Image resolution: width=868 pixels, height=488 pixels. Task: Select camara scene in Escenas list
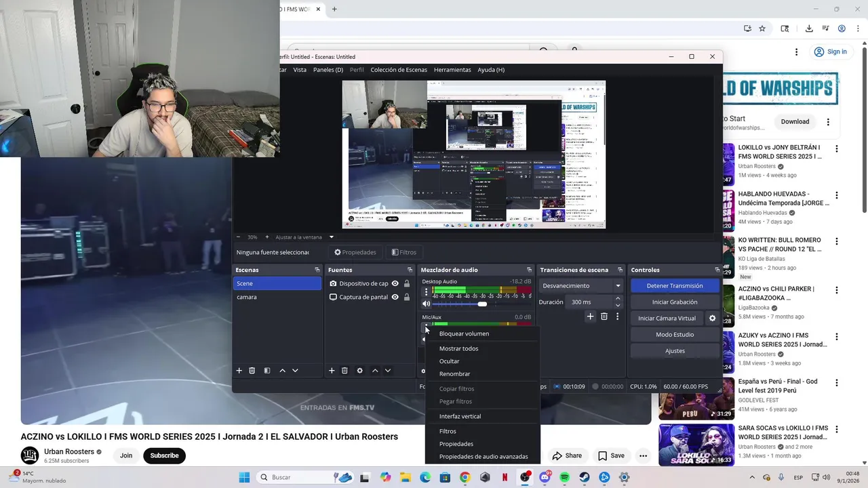coord(277,297)
